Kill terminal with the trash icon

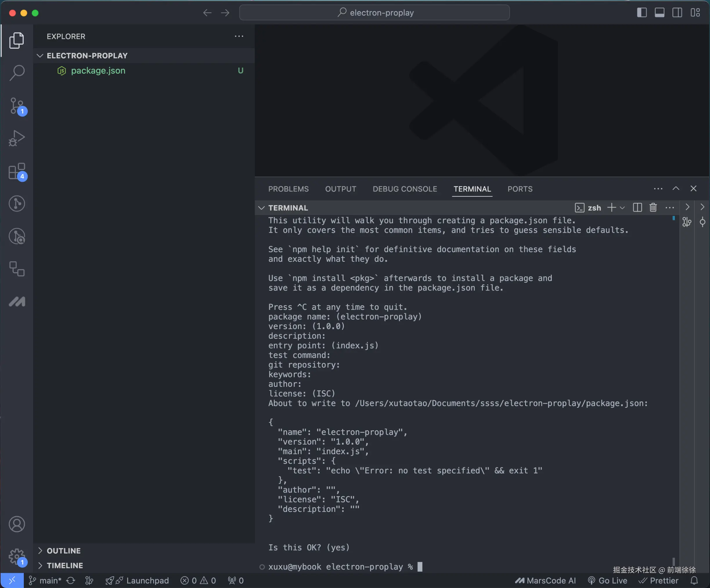[653, 208]
